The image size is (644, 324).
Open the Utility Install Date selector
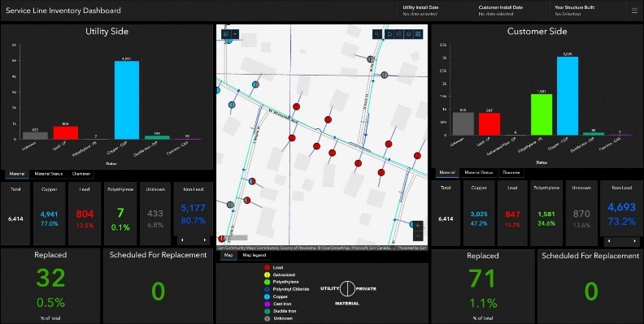tap(436, 11)
